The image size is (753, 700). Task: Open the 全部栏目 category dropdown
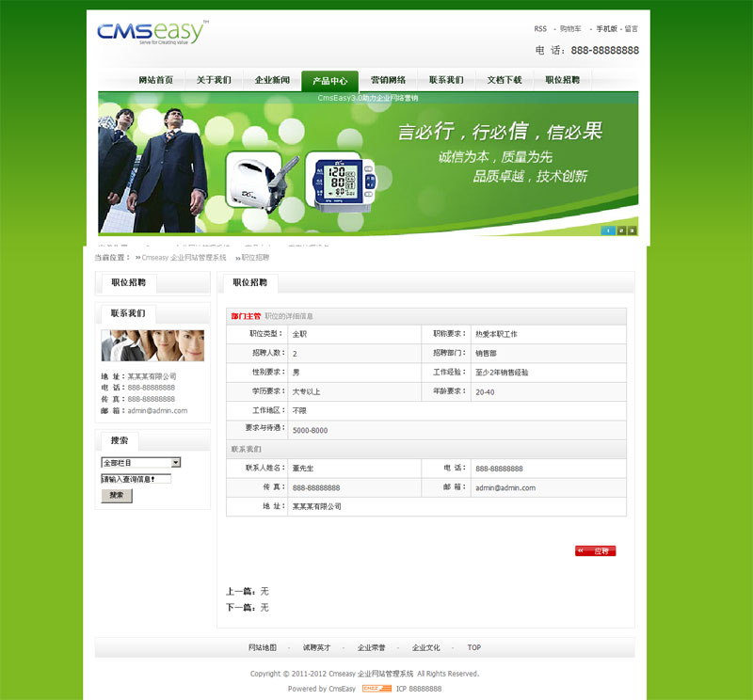pos(141,463)
